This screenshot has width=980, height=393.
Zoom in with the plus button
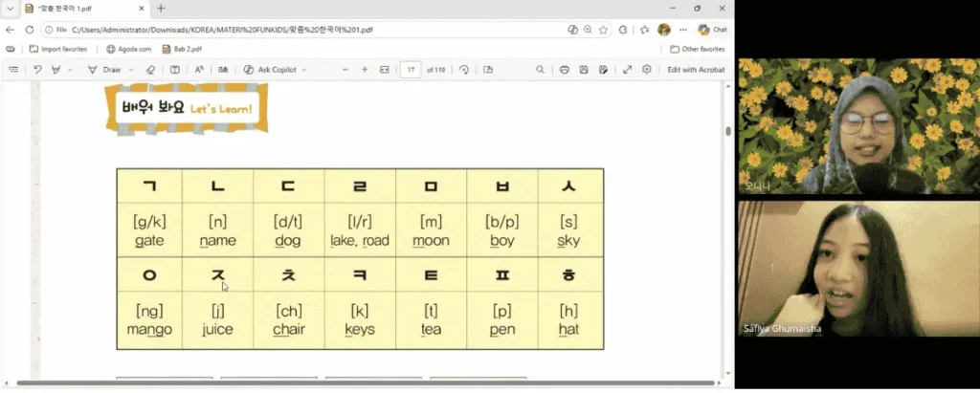(x=365, y=70)
